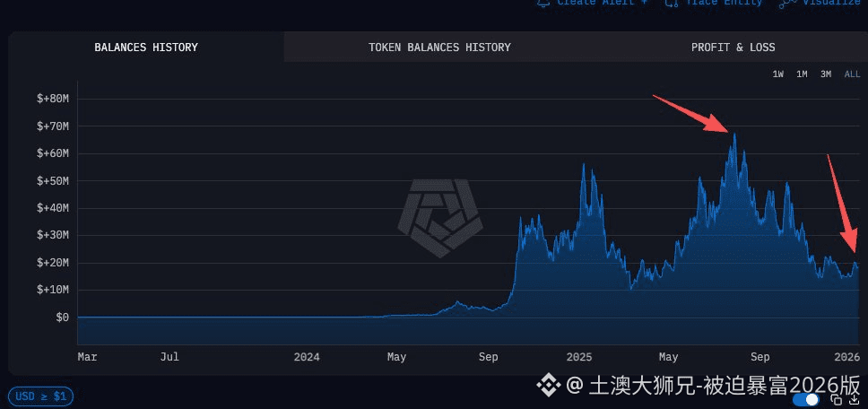
Task: Click the latest 2026 data point on chart
Action: pyautogui.click(x=856, y=266)
